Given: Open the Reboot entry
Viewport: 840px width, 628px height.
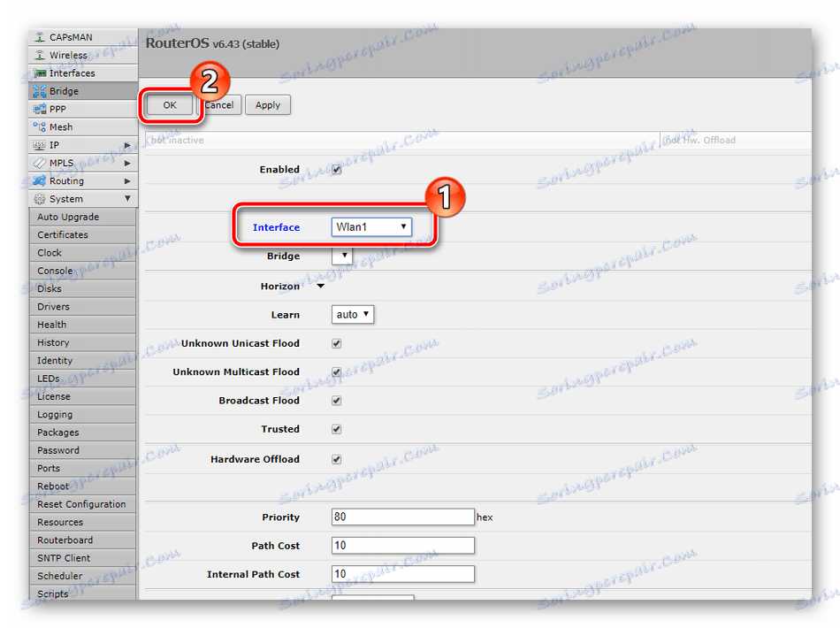Looking at the screenshot, I should coord(82,486).
